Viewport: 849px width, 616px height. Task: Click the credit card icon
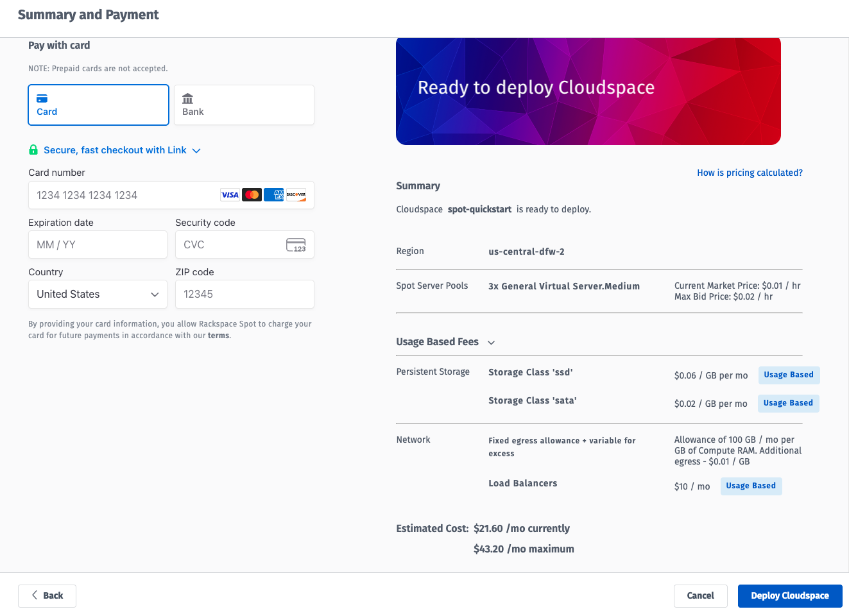pyautogui.click(x=42, y=99)
